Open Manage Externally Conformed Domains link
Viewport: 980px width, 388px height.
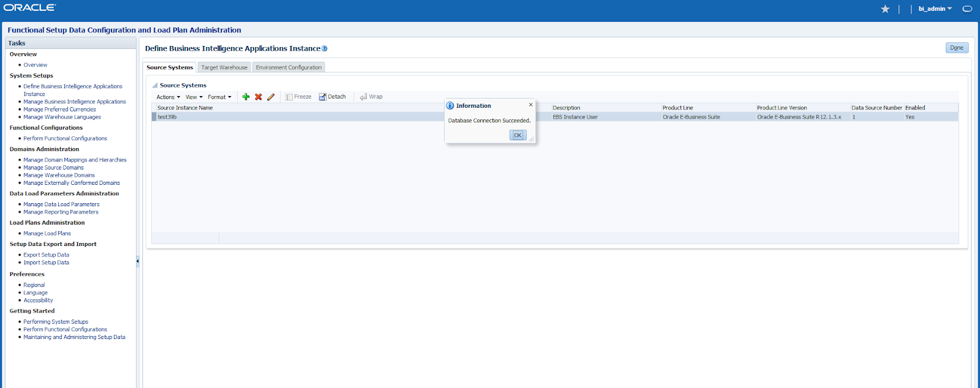pos(72,183)
